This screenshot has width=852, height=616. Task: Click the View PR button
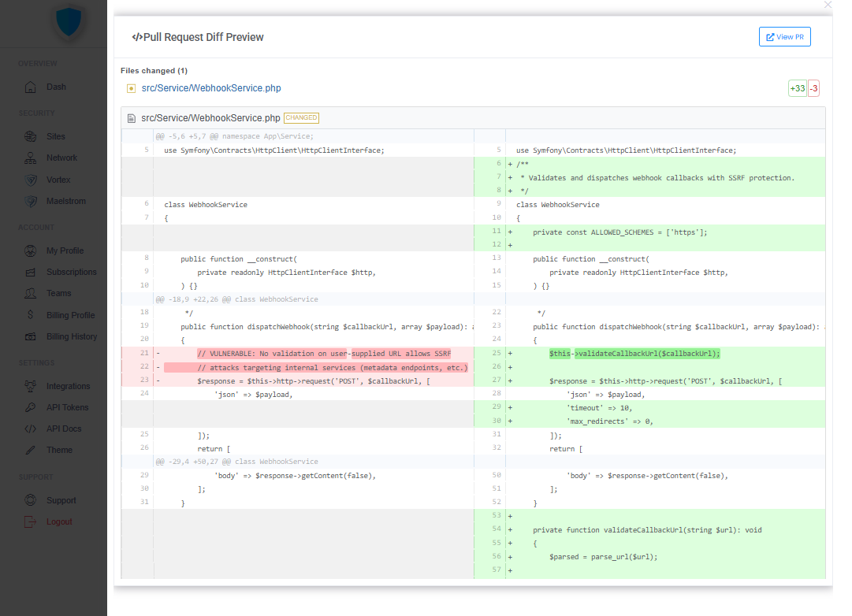pos(784,36)
